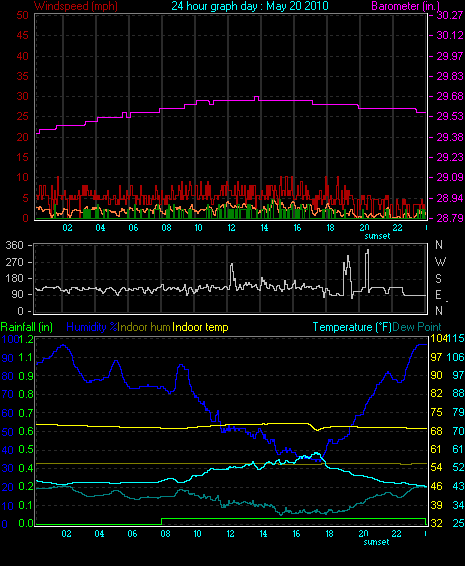The image size is (465, 566).
Task: Select green rainfall value 0.4
Action: pos(26,469)
